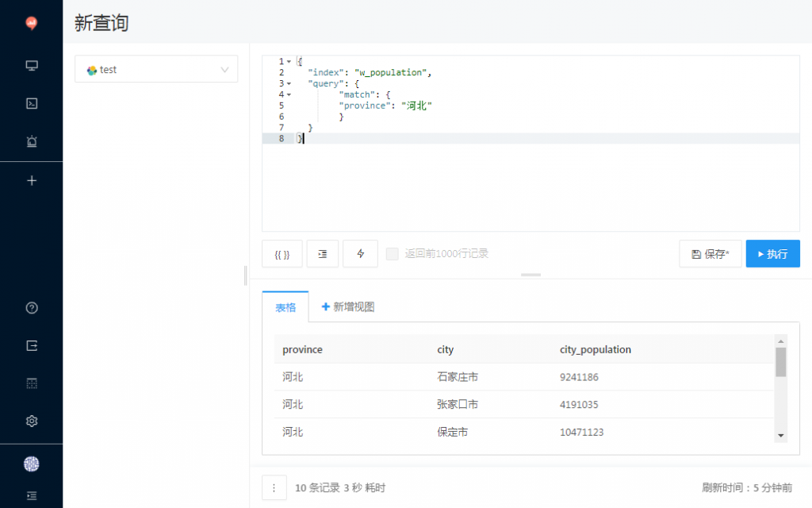This screenshot has width=812, height=508.
Task: Collapse the code fold arrow on line 1
Action: coord(289,62)
